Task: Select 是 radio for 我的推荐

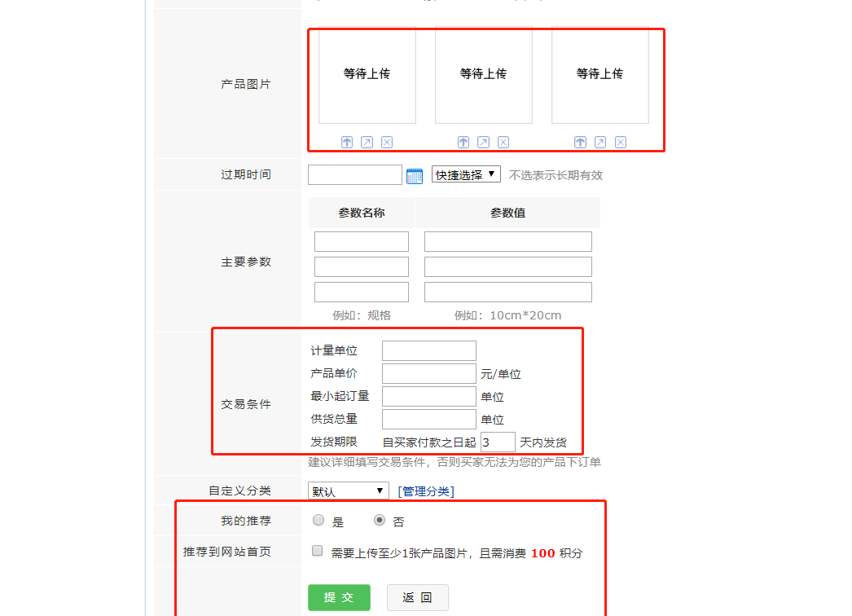Action: click(318, 520)
